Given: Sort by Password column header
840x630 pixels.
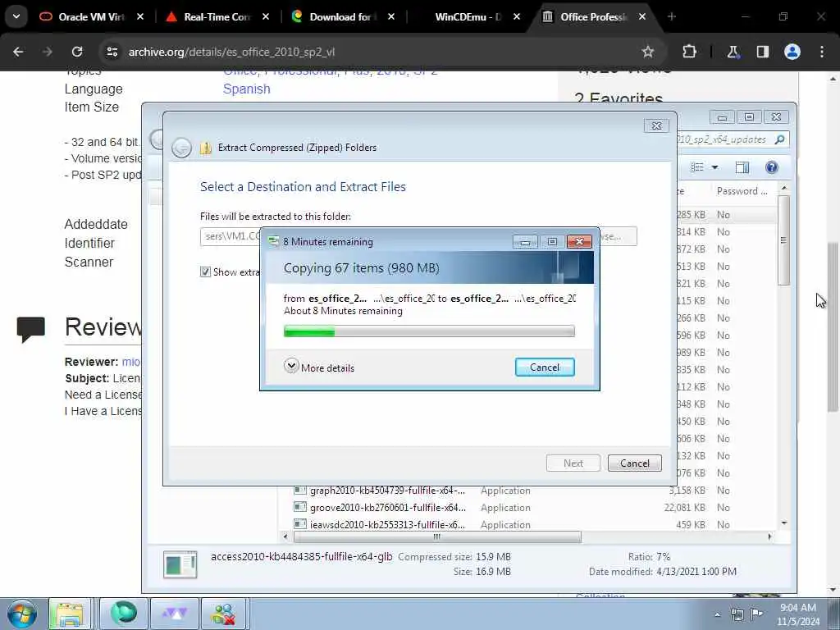Looking at the screenshot, I should (742, 191).
